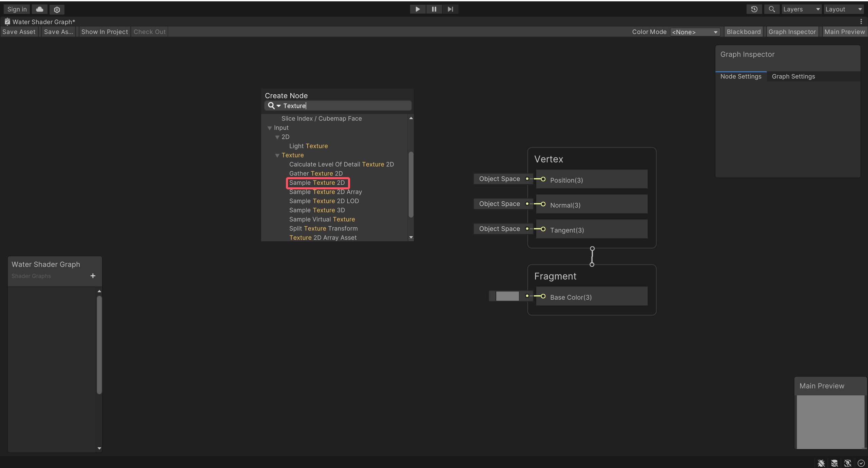Toggle the Graph Inspector panel
The image size is (868, 468).
tap(792, 32)
